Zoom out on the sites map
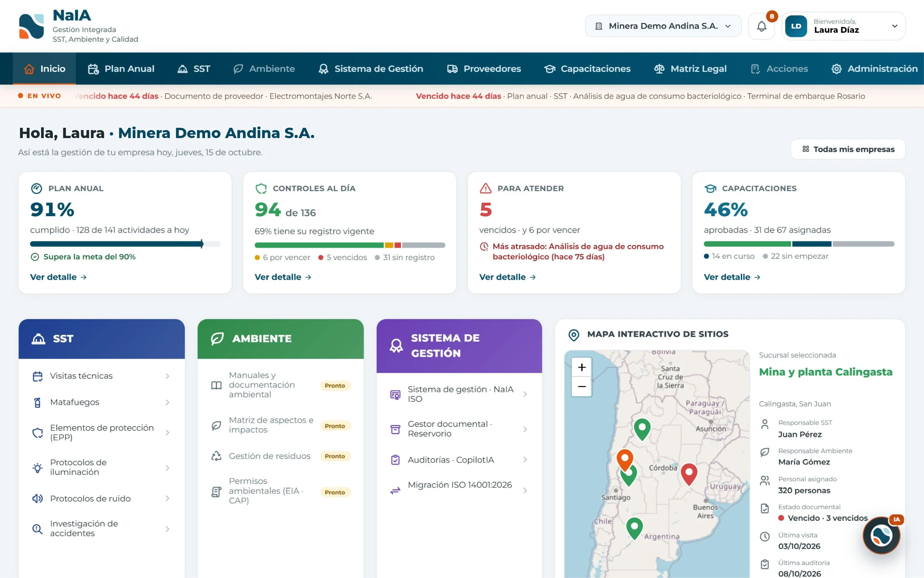The height and width of the screenshot is (578, 924). coord(581,387)
